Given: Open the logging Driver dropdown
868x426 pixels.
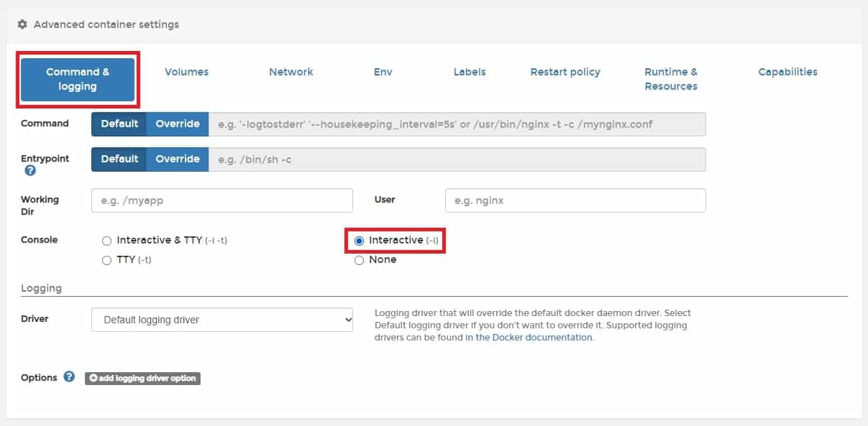Looking at the screenshot, I should pyautogui.click(x=222, y=320).
